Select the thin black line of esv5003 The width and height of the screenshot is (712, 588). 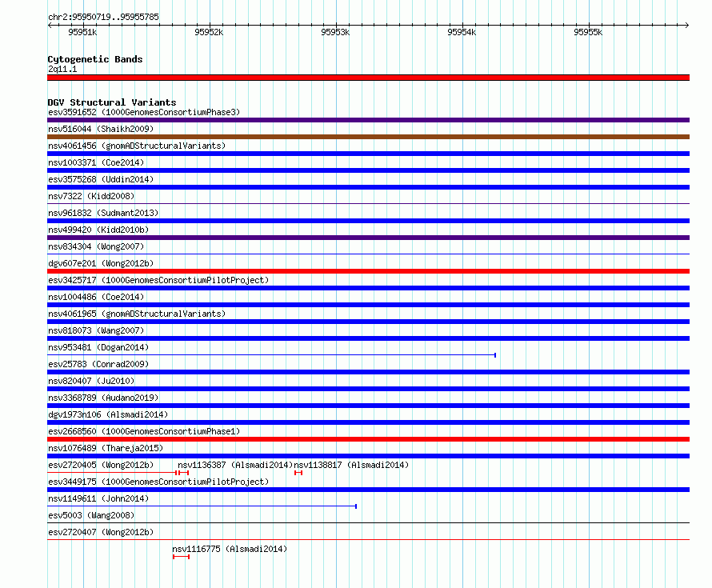pos(368,523)
